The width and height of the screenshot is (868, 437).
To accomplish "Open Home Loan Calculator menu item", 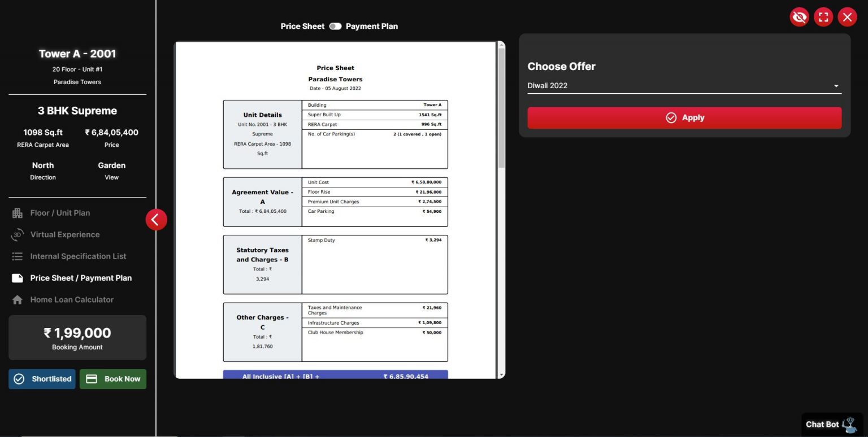I will tap(72, 300).
